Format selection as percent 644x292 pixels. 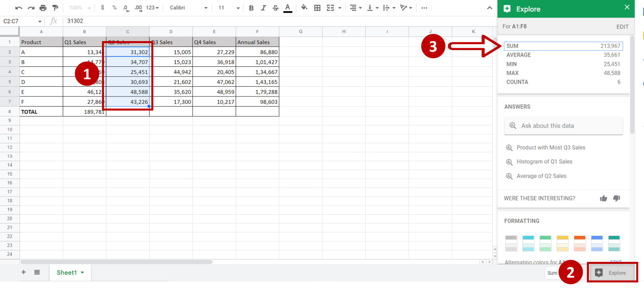pyautogui.click(x=114, y=8)
